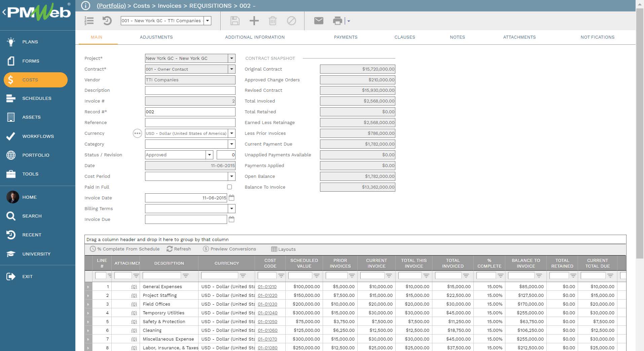644x351 pixels.
Task: Open the Invoice Due calendar picker
Action: pyautogui.click(x=231, y=219)
